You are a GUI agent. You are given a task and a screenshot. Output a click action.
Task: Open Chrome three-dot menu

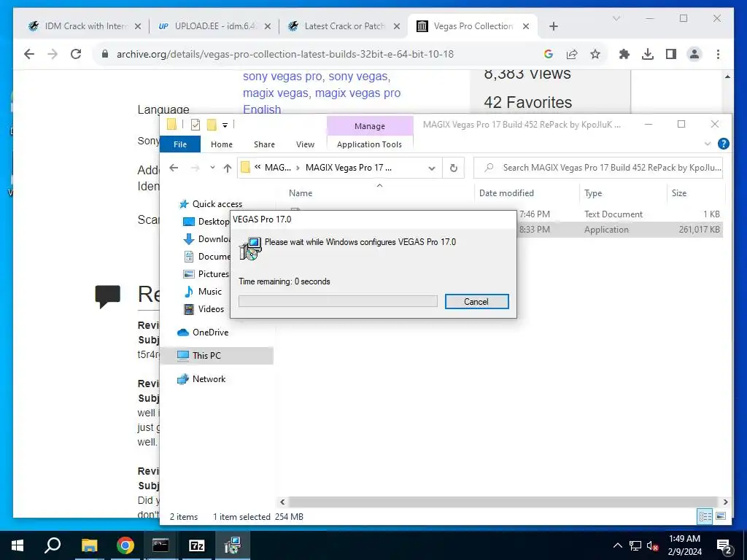tap(718, 54)
